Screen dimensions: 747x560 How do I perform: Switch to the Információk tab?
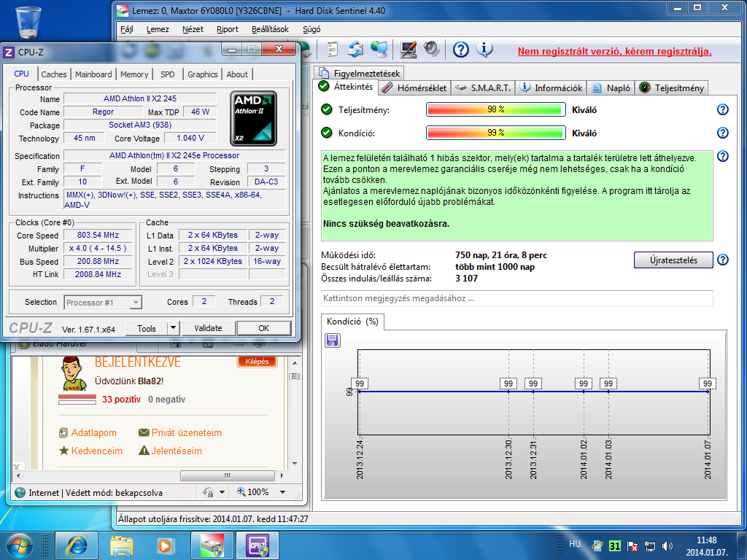(551, 87)
